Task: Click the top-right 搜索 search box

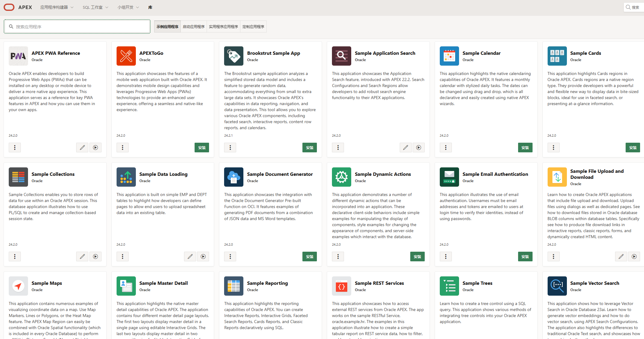Action: (634, 7)
